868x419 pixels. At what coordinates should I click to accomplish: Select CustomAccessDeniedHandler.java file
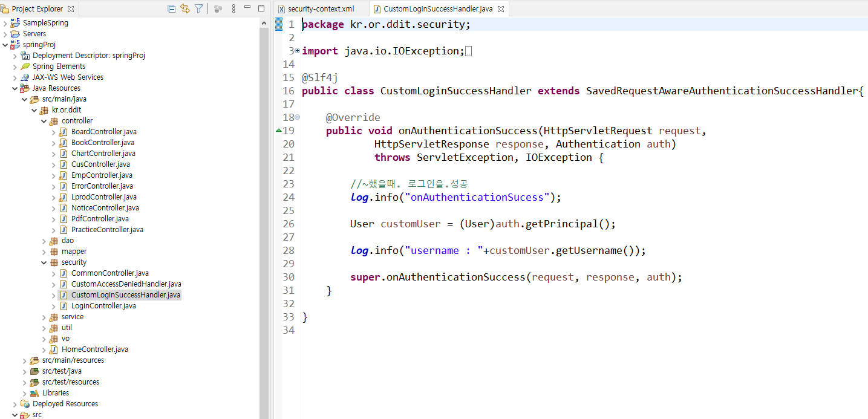[126, 284]
